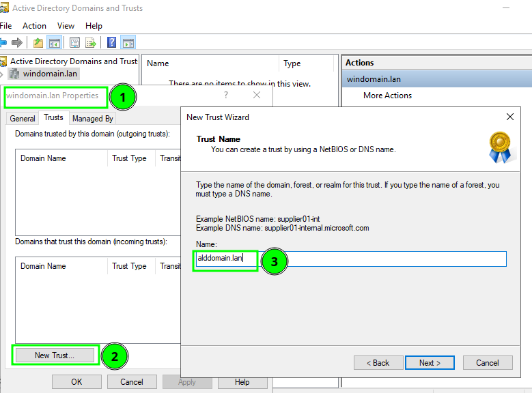Screen dimensions: 532x393
Task: Click the blue Help toolbar icon
Action: point(111,43)
